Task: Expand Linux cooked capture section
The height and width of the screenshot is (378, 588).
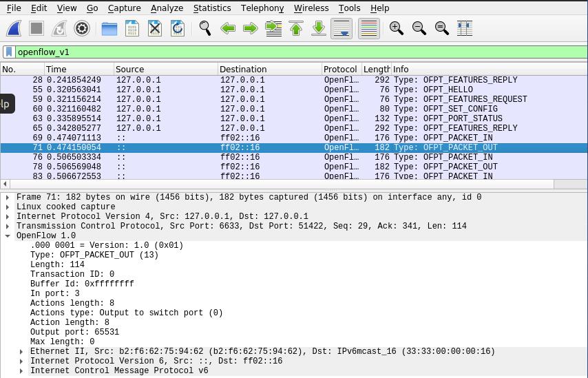Action: [x=8, y=207]
